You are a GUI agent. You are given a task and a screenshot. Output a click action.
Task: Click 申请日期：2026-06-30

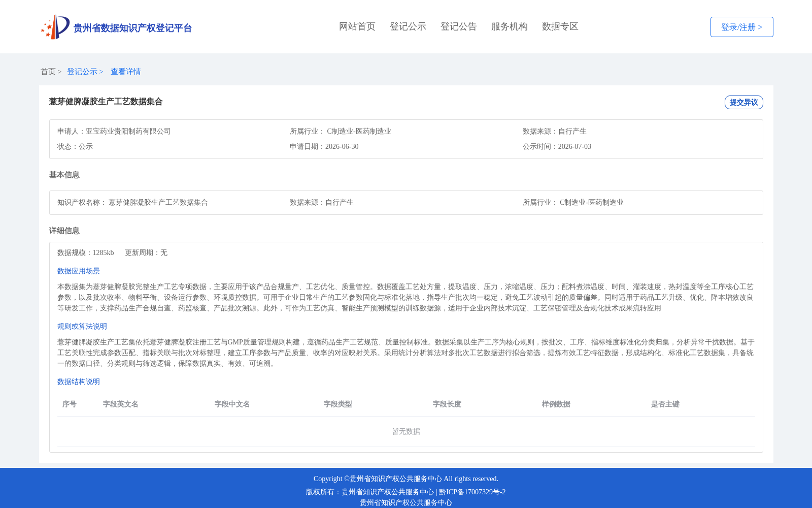point(324,146)
